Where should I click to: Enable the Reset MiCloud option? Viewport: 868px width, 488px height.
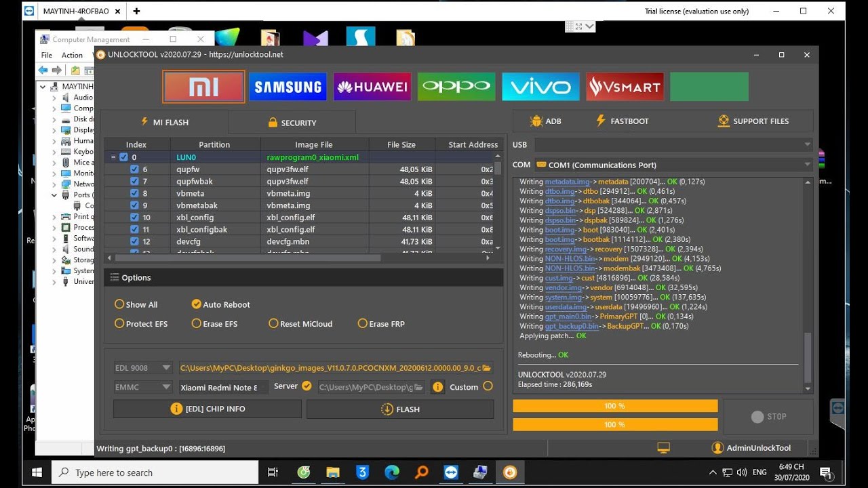click(273, 323)
